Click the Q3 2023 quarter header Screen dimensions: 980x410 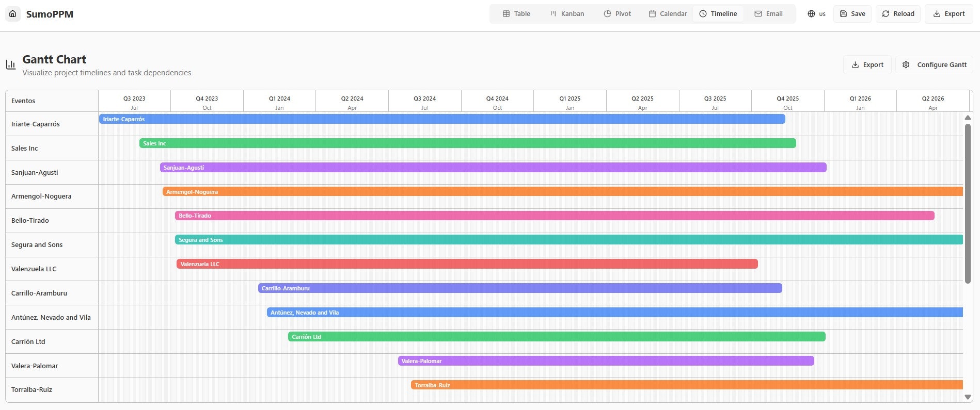point(134,99)
